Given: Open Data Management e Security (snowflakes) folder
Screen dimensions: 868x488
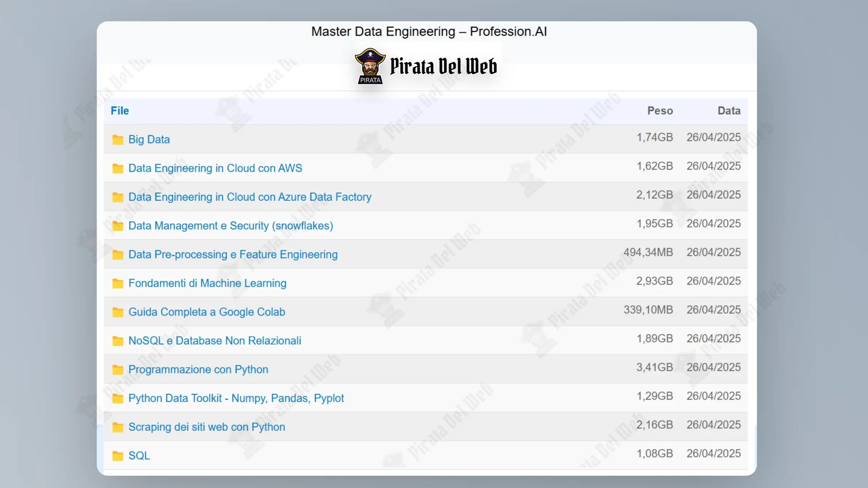Looking at the screenshot, I should tap(231, 226).
